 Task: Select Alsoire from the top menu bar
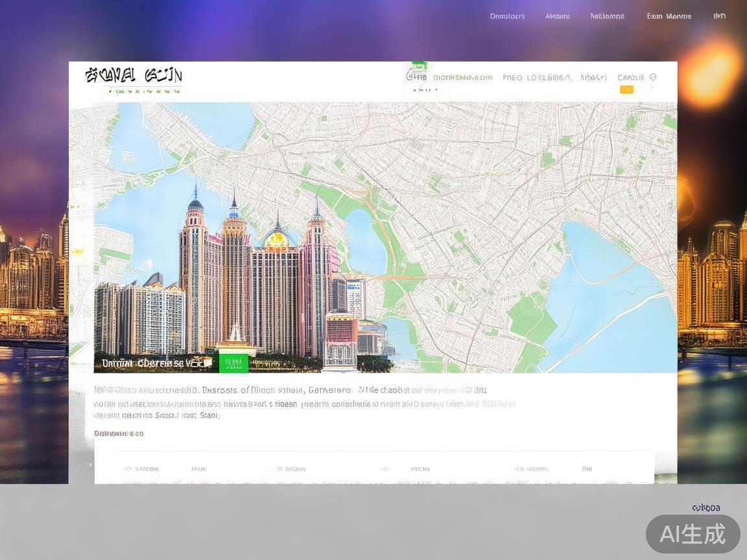pos(557,16)
